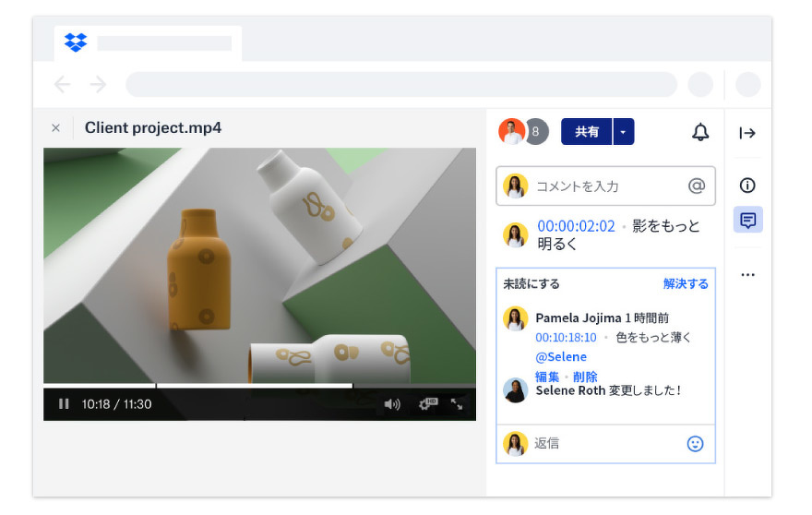Seek on the video progress bar
Viewport: 812px width, 515px height.
(259, 386)
